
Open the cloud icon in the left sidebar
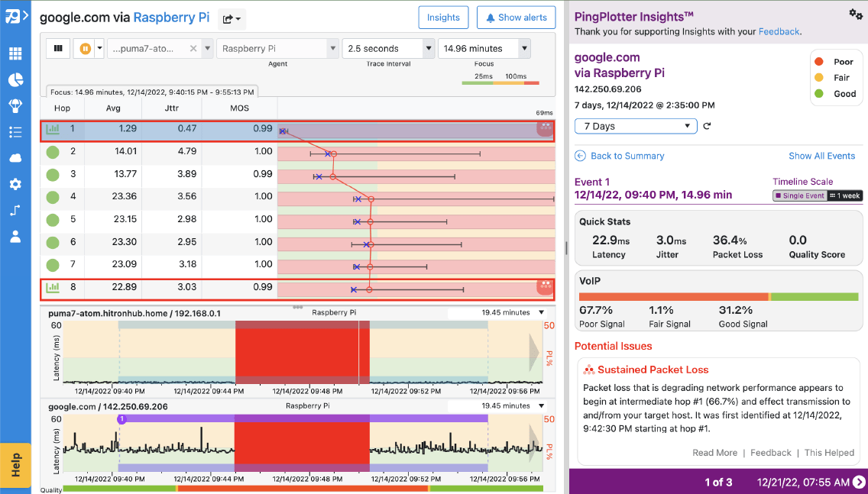click(x=16, y=157)
